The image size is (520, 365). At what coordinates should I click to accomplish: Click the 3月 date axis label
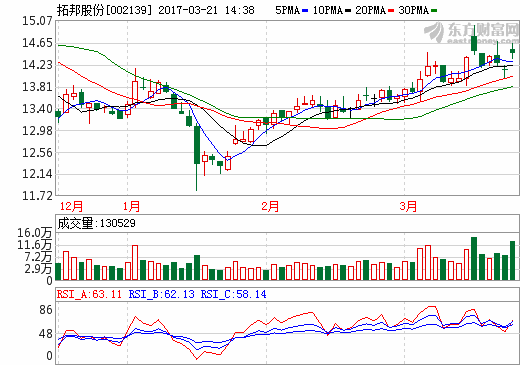point(408,206)
